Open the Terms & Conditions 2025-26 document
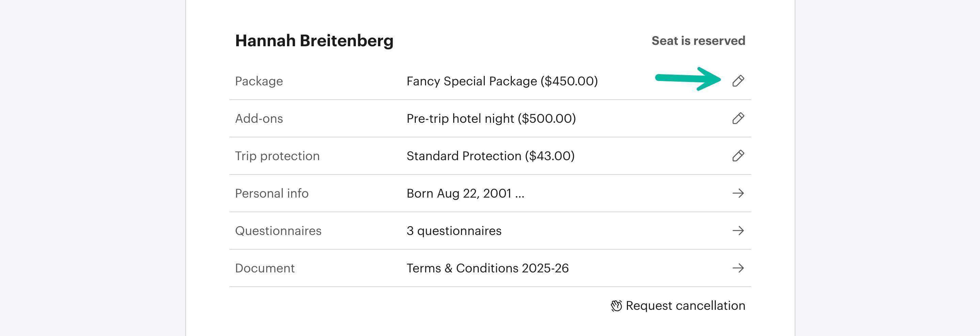This screenshot has width=980, height=336. [x=487, y=268]
